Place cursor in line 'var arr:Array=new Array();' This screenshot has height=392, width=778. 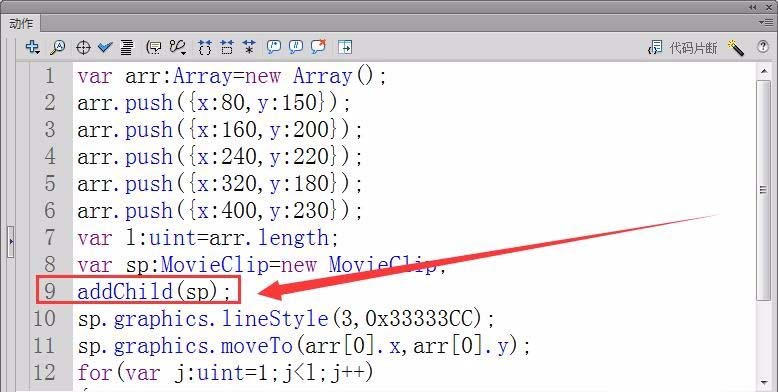coord(232,76)
